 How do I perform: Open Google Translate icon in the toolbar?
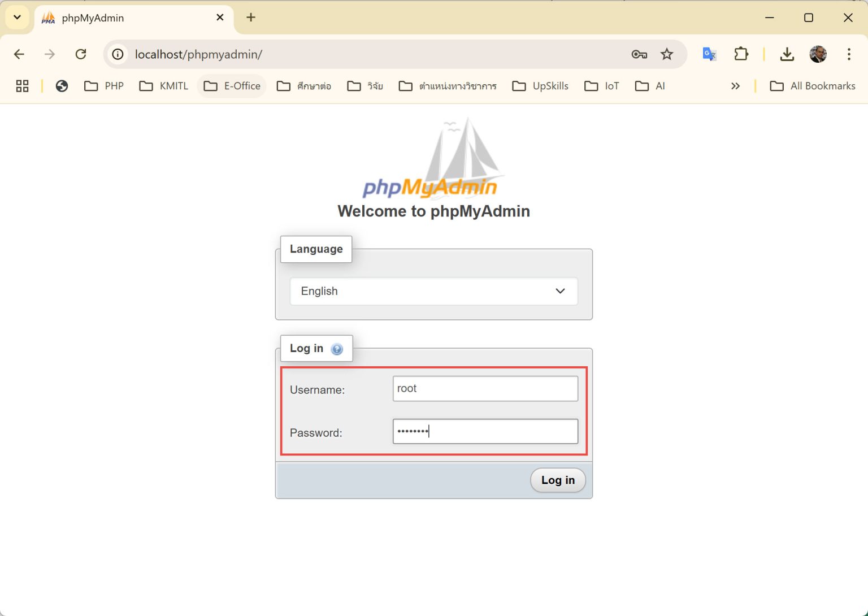[709, 54]
